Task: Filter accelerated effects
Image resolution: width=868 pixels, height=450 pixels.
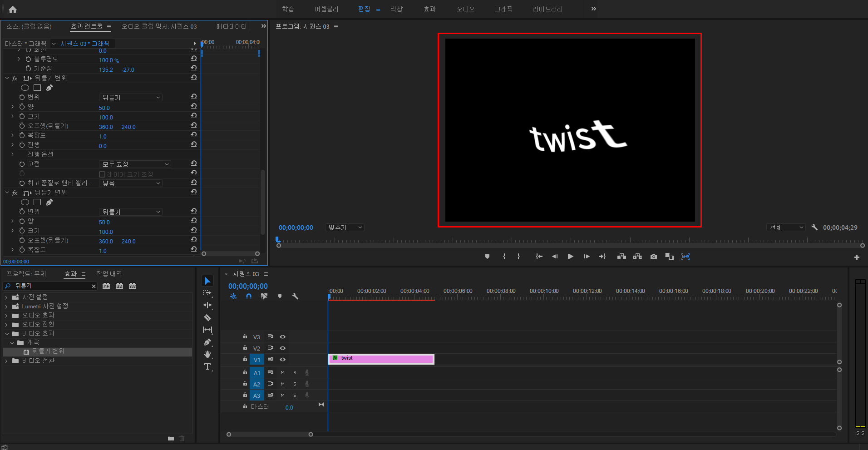Action: tap(106, 286)
